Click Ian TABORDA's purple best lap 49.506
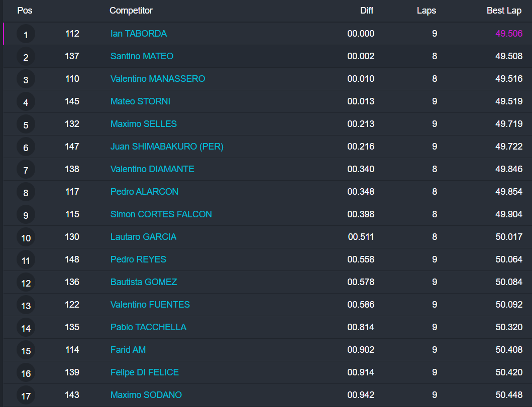This screenshot has height=407, width=532. tap(509, 34)
